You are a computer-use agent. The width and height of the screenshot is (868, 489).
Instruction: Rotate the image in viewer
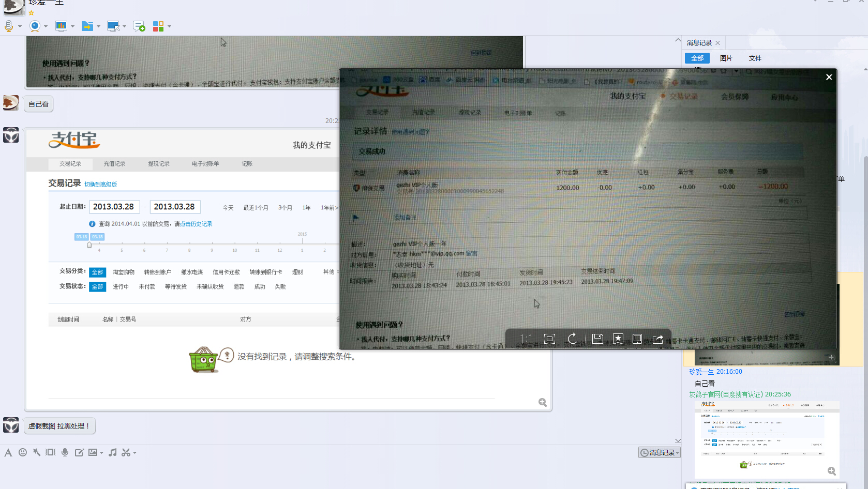click(x=573, y=339)
